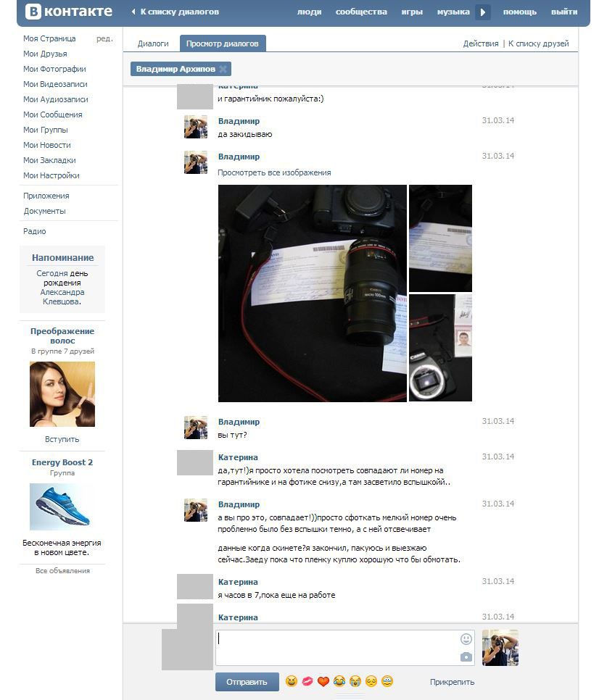Click Вступить under hair transformation ad

[62, 439]
